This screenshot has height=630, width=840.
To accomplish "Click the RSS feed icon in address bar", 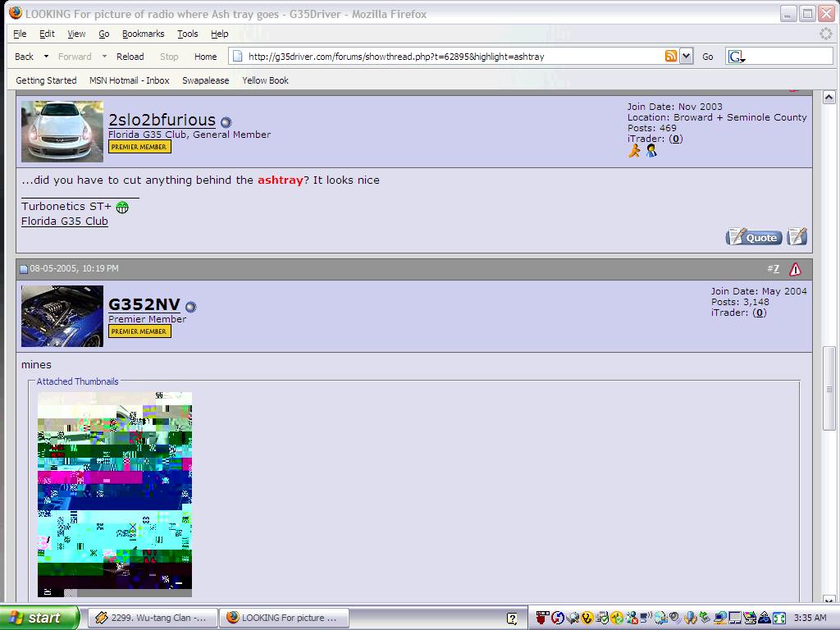I will [671, 57].
